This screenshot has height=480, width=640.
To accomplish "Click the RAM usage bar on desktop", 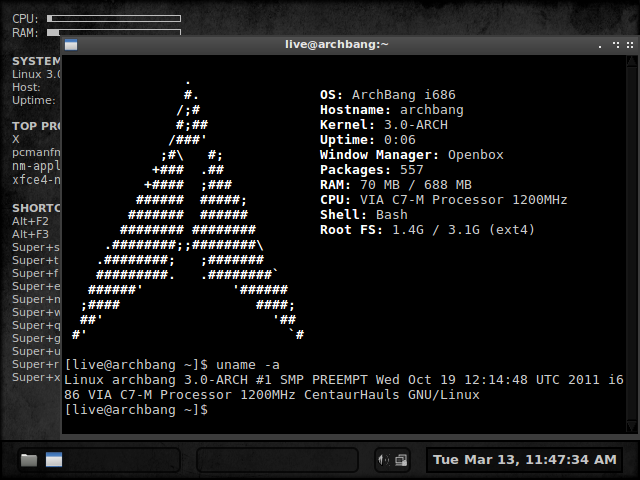I will pos(114,32).
